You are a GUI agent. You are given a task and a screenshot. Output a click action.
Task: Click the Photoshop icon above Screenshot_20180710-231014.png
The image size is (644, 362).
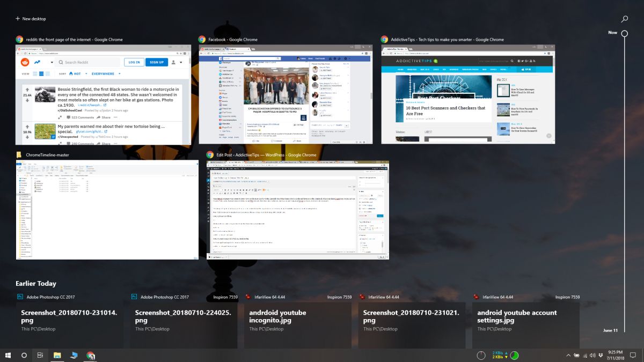pyautogui.click(x=20, y=297)
